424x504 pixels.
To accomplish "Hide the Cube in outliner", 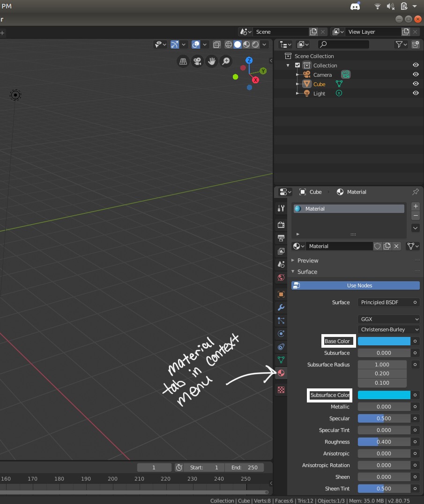I will 416,84.
